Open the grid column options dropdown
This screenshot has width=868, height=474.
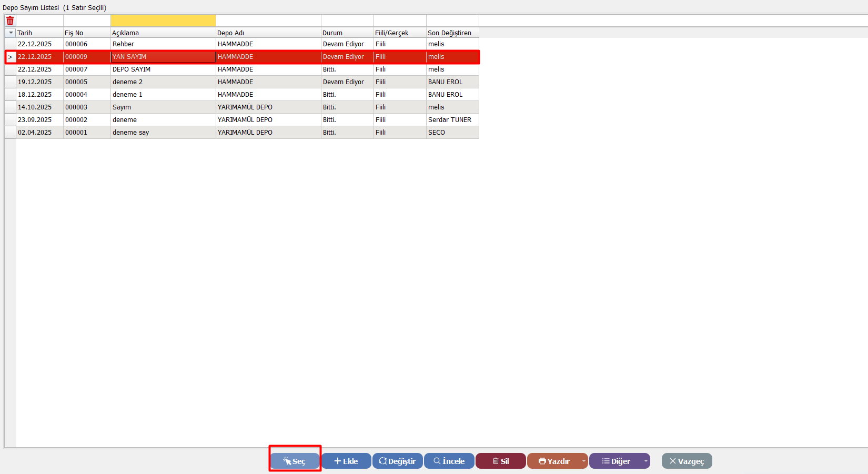click(x=11, y=33)
